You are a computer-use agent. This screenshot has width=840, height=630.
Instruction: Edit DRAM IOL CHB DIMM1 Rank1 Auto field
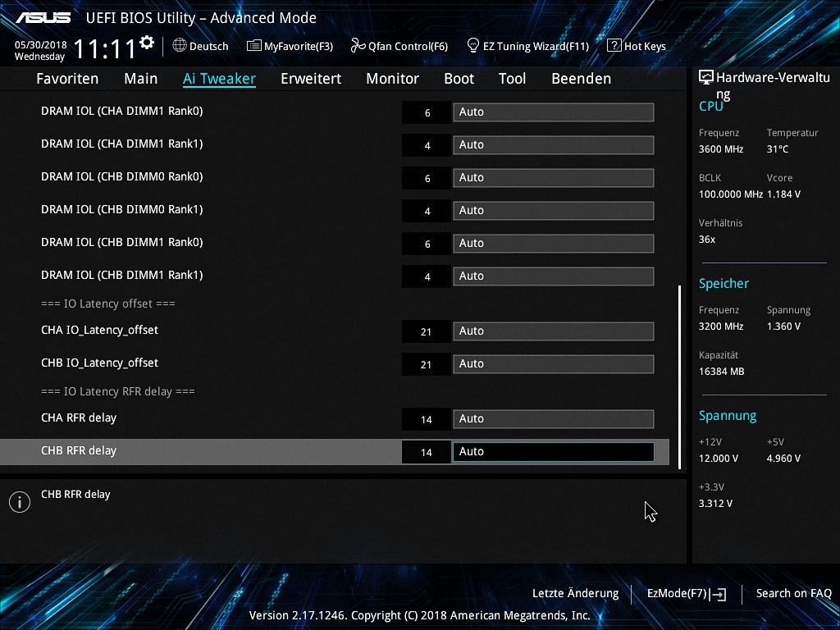(554, 276)
